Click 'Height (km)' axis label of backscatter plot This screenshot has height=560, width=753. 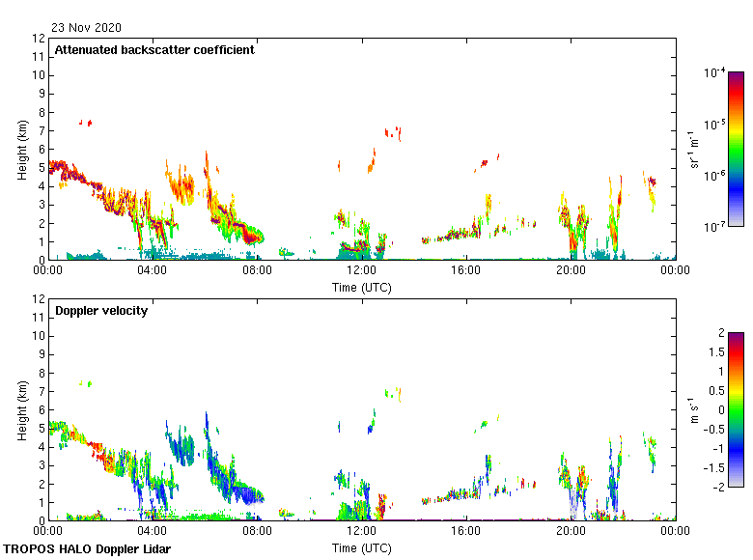pos(22,150)
